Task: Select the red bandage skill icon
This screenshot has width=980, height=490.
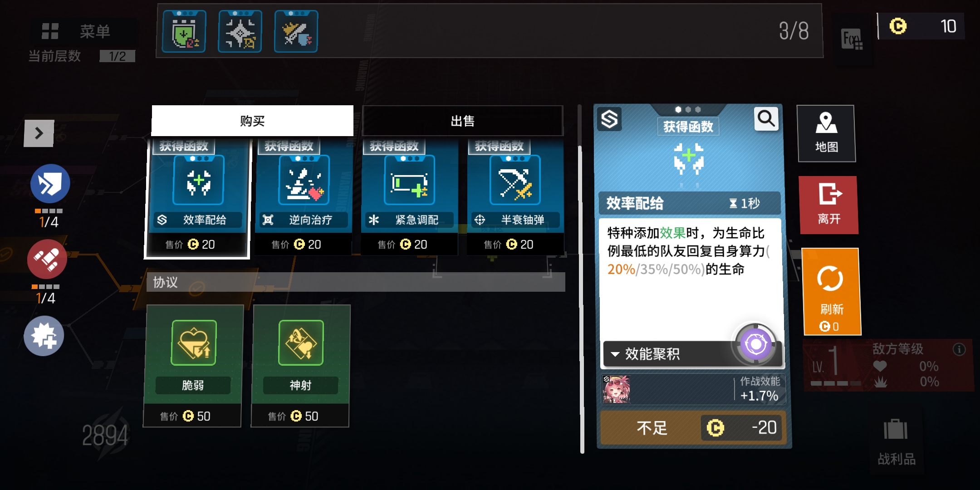Action: coord(47,259)
